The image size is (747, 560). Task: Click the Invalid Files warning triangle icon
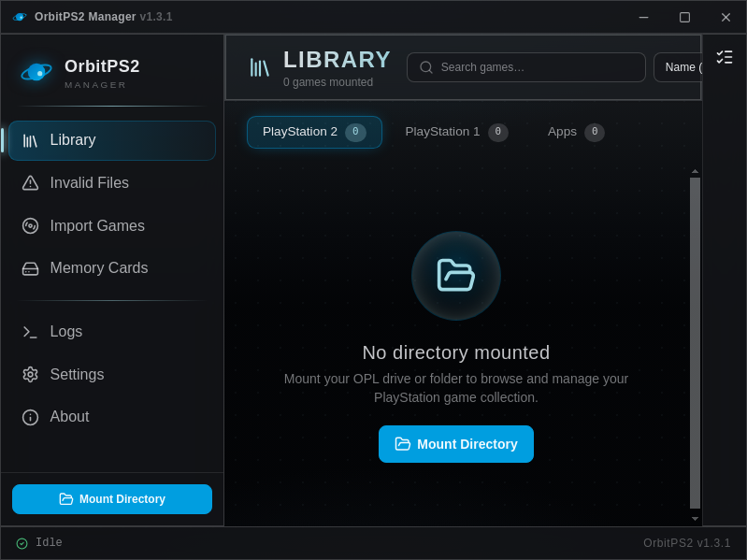[x=30, y=183]
